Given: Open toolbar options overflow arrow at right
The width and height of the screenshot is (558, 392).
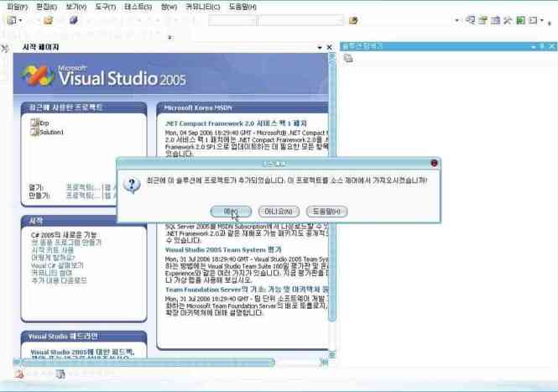Looking at the screenshot, I should point(550,23).
